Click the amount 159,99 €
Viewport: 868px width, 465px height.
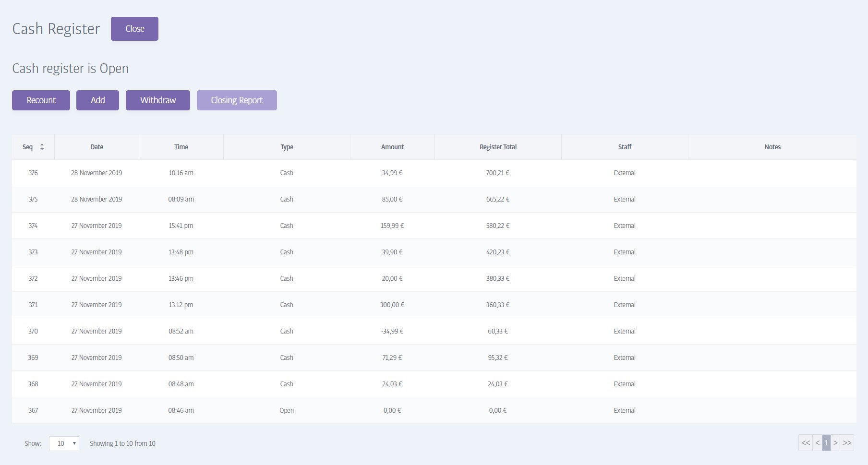click(x=392, y=226)
